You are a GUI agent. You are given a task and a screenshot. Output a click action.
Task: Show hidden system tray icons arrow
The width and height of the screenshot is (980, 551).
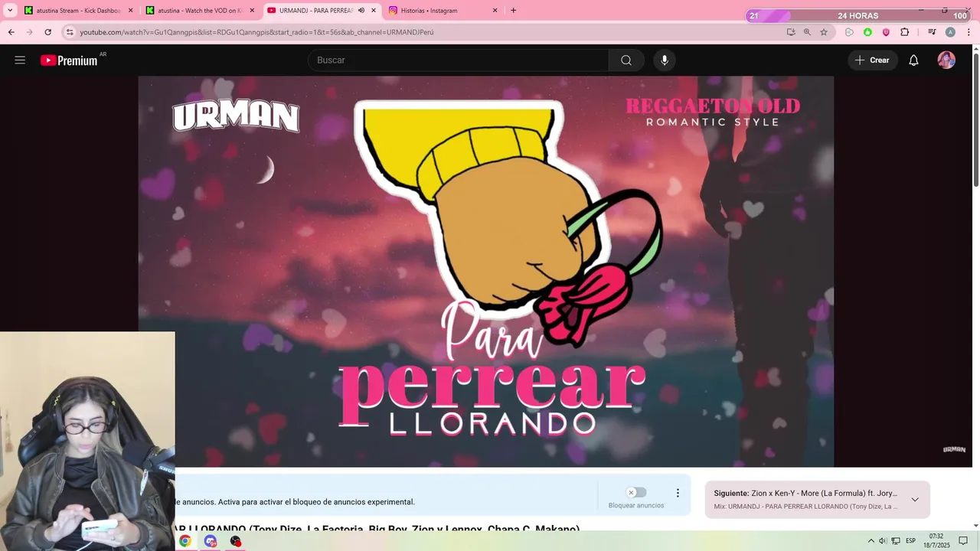(x=871, y=541)
